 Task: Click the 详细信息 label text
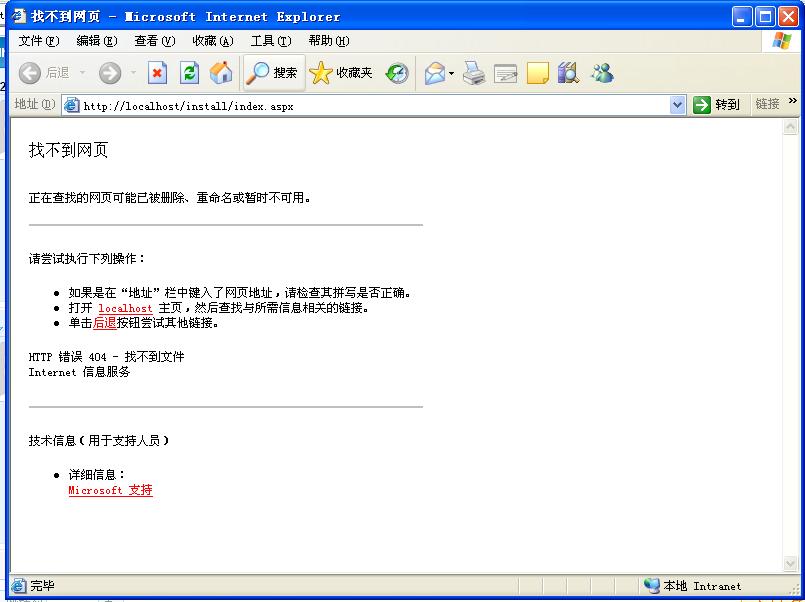pos(97,475)
